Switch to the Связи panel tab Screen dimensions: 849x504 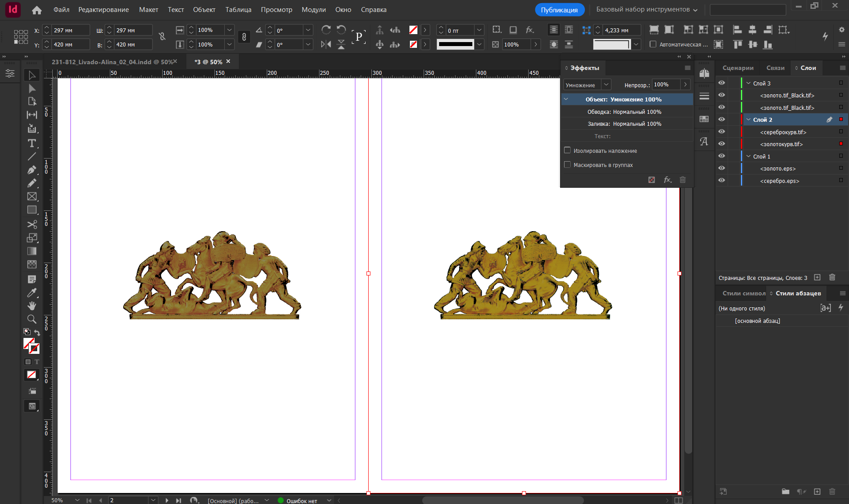(775, 68)
